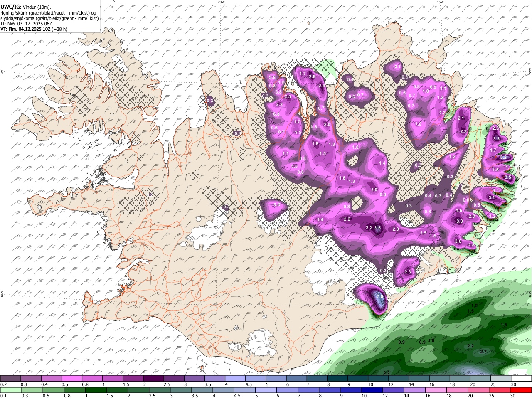Click the '0.1' label in the rain legend
The image size is (532, 399).
(4, 396)
